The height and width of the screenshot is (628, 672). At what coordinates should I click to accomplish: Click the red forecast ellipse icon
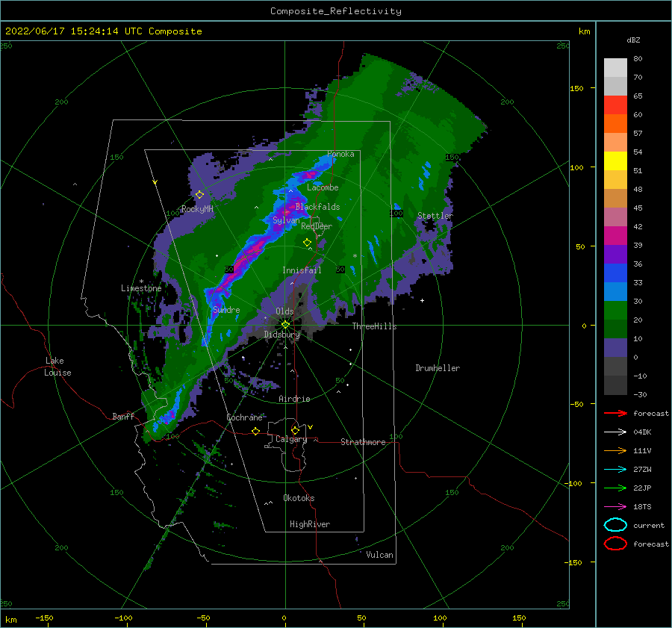tap(615, 544)
